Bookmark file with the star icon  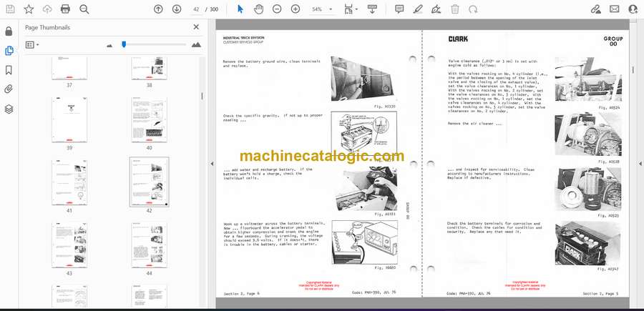[29, 9]
